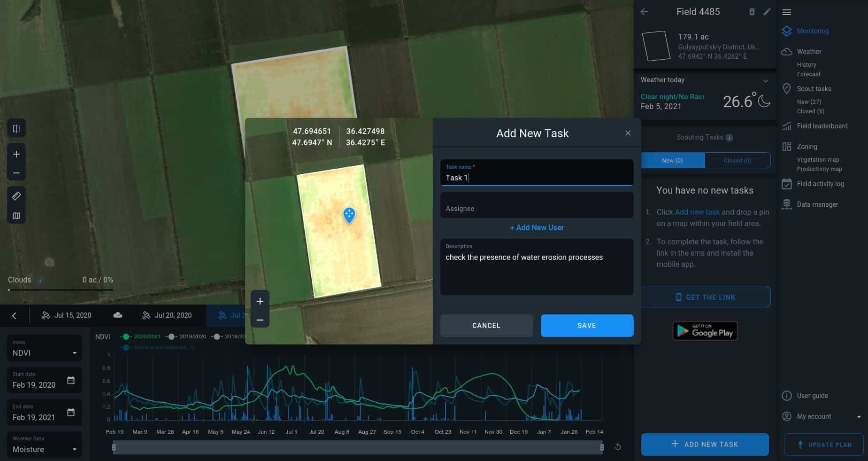Viewport: 868px width, 461px height.
Task: Reset the chart range with refresh icon
Action: pos(618,447)
